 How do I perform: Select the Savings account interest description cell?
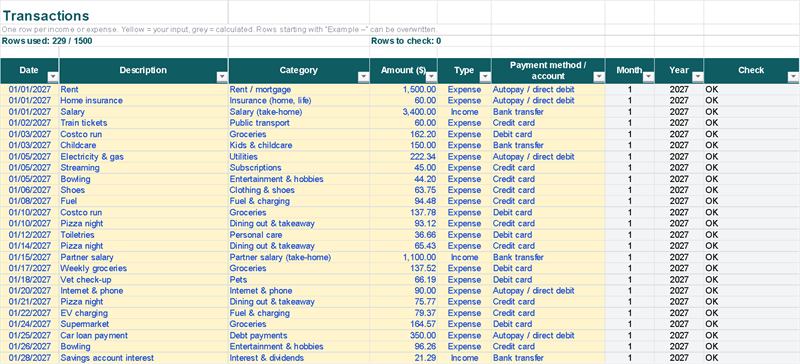(144, 358)
